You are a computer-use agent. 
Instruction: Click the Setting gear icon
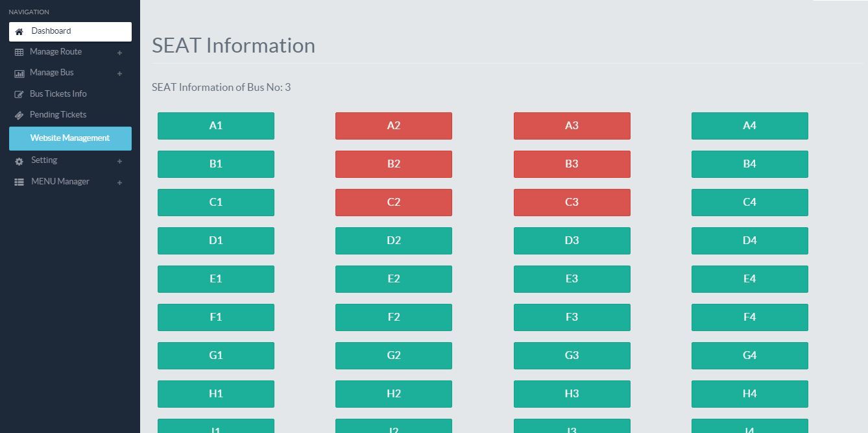pyautogui.click(x=19, y=161)
